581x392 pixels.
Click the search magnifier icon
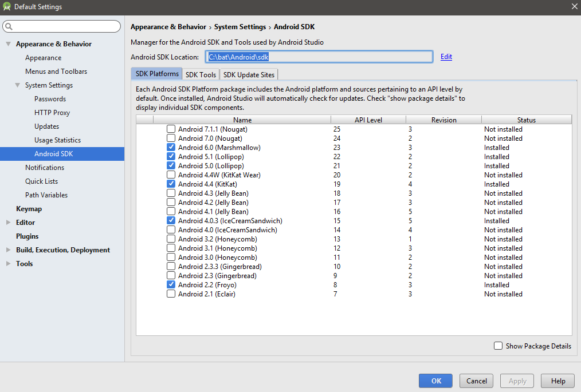[x=9, y=27]
